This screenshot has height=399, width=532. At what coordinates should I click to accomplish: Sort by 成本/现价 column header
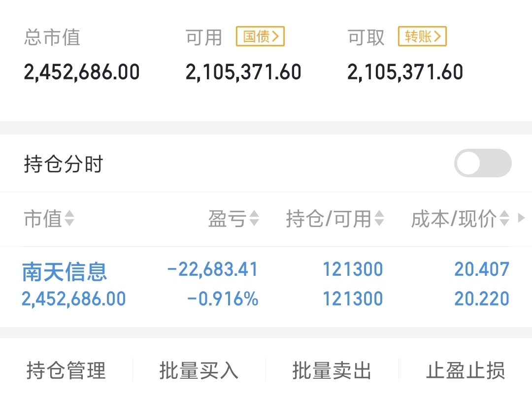(x=461, y=218)
